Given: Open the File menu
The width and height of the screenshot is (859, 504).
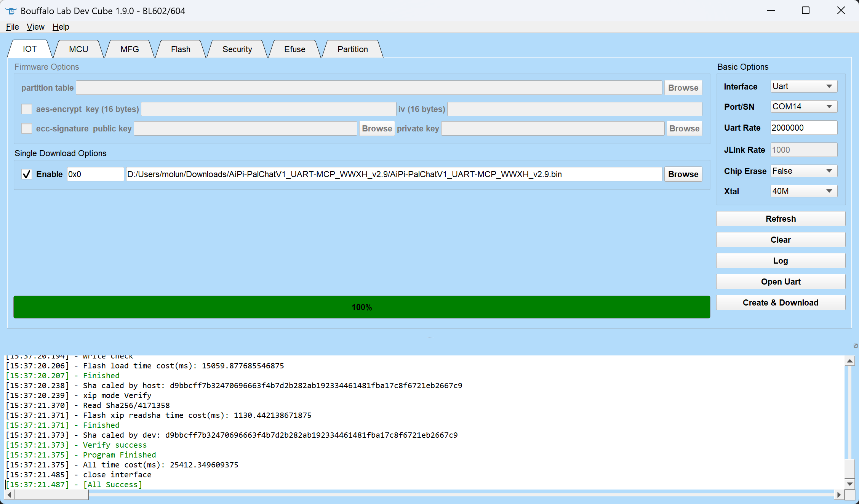Looking at the screenshot, I should (12, 27).
